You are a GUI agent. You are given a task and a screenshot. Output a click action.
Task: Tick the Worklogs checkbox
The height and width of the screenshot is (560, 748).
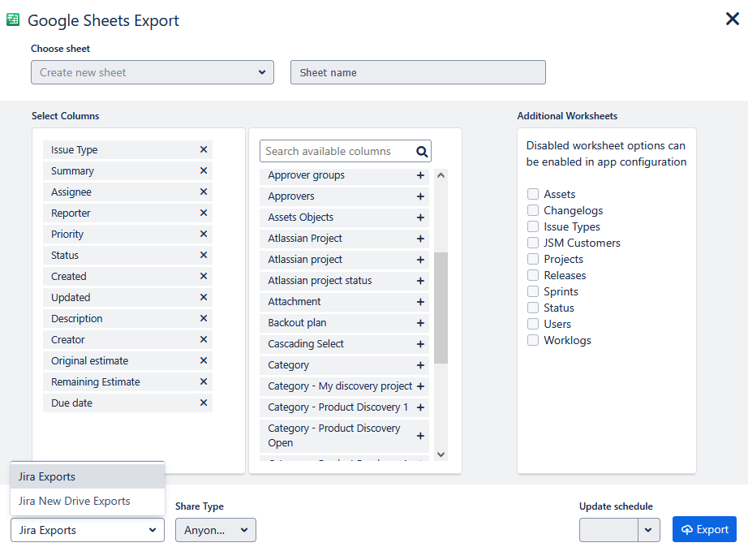point(533,340)
